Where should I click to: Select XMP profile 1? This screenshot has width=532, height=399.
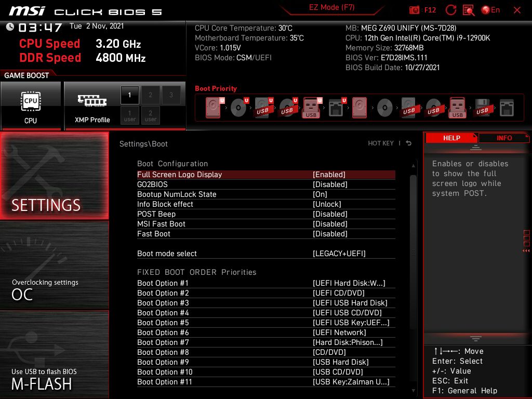[x=129, y=95]
